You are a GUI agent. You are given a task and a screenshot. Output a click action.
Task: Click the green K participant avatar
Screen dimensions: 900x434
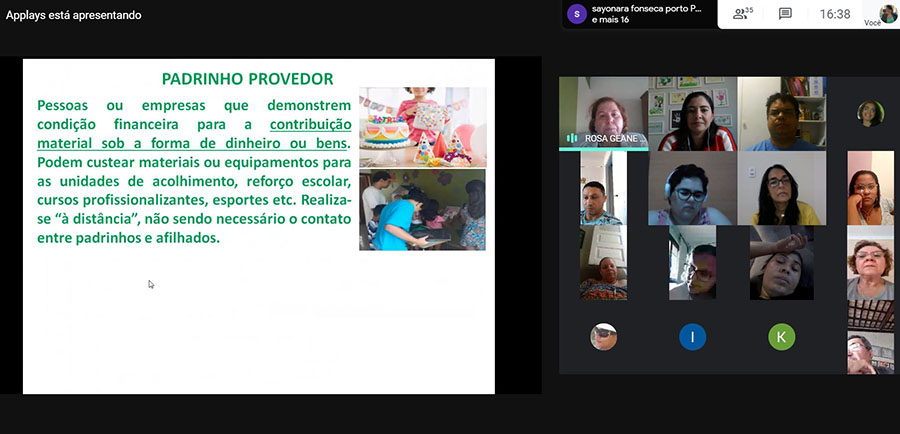[x=781, y=337]
